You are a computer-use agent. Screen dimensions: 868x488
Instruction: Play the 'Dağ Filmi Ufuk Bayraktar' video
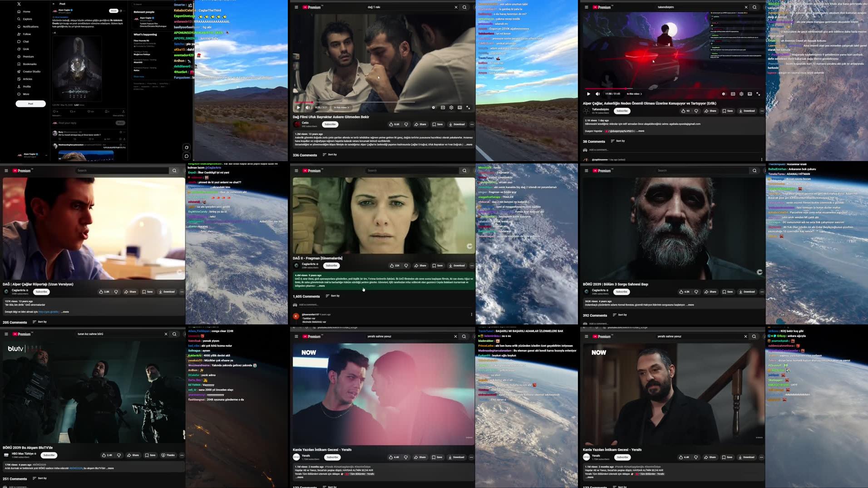(x=298, y=108)
